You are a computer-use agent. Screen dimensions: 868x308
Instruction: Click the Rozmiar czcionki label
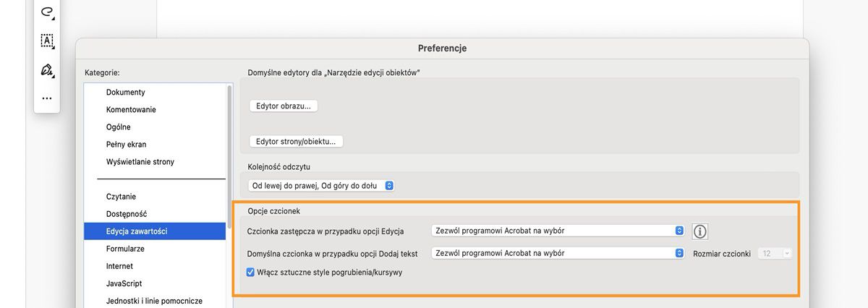coord(722,253)
